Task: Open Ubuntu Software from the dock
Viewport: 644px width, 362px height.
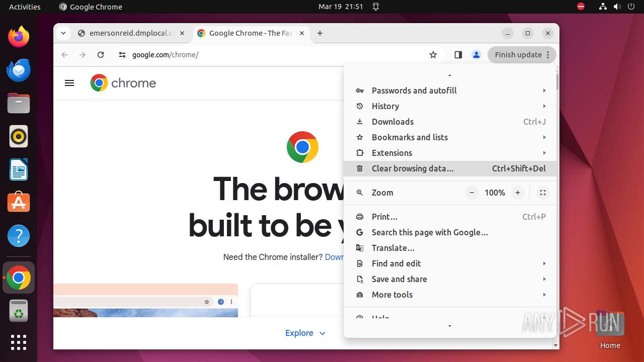Action: click(19, 203)
